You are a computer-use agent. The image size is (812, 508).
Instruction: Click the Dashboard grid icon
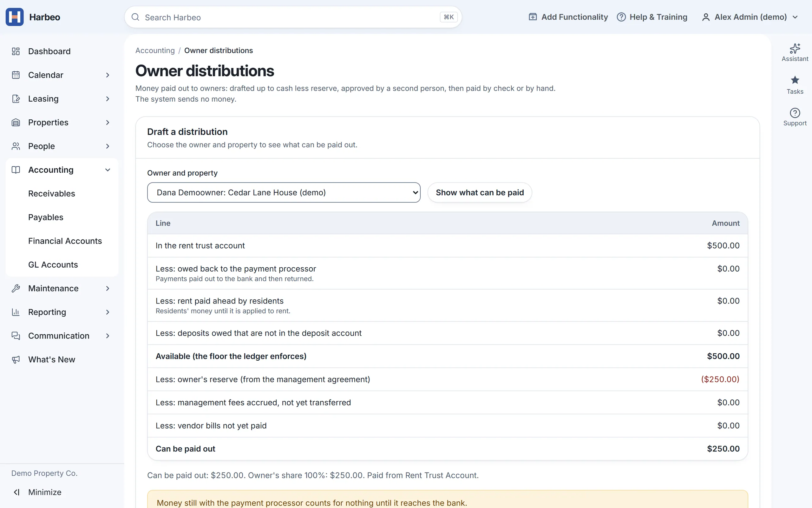click(x=16, y=51)
